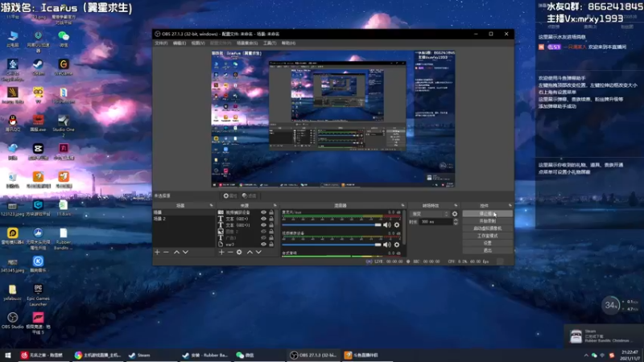
Task: Toggle visibility of fifth source in list
Action: coord(264,237)
